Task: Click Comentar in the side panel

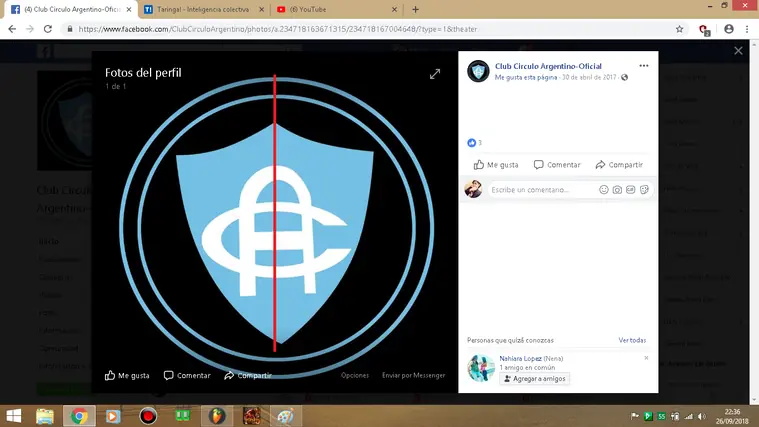Action: (x=557, y=165)
